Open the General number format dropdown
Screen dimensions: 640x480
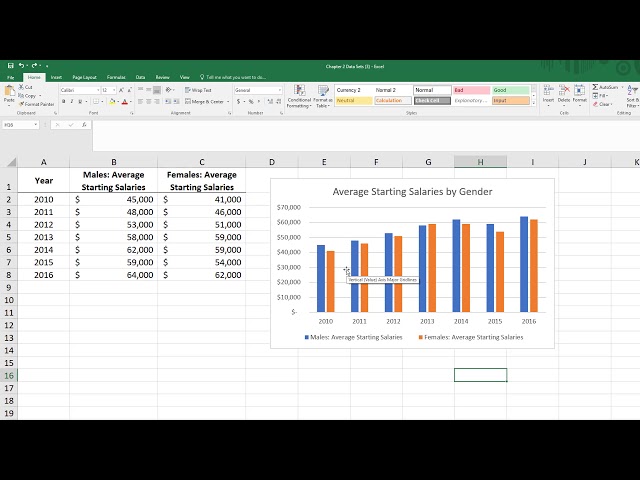point(279,90)
